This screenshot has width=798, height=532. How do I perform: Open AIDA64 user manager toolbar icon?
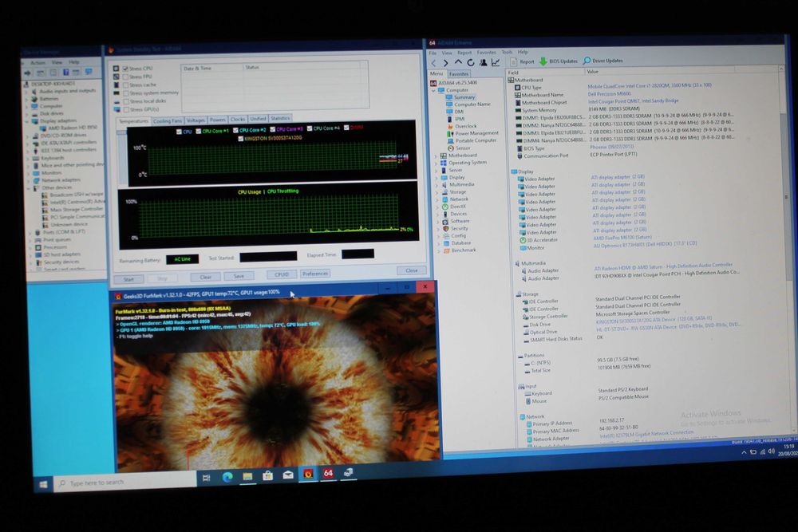[483, 62]
